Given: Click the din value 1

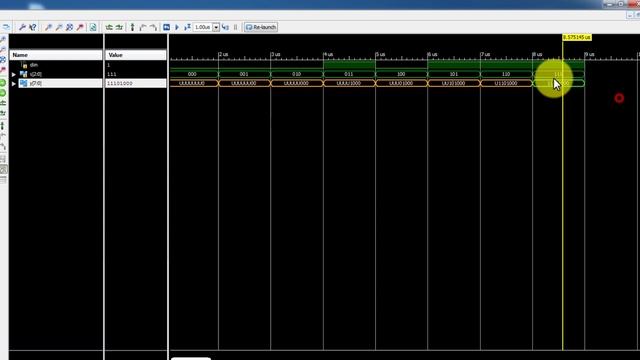Looking at the screenshot, I should pos(109,65).
